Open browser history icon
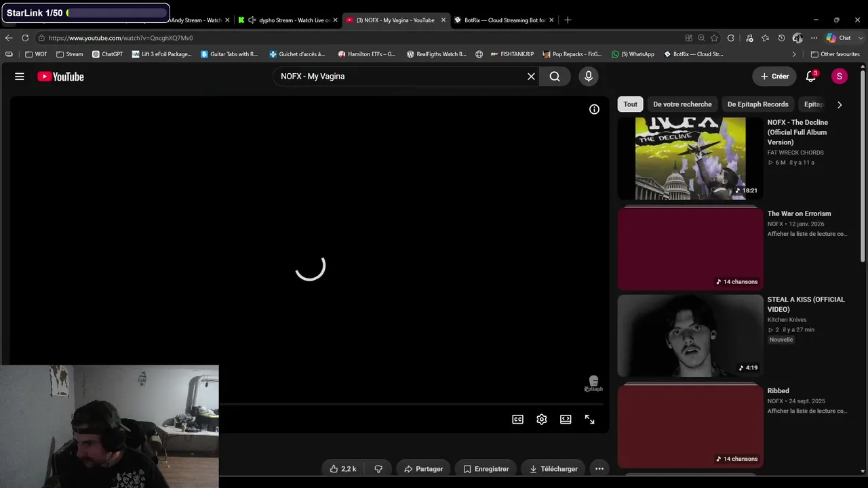The width and height of the screenshot is (868, 488). coord(781,38)
